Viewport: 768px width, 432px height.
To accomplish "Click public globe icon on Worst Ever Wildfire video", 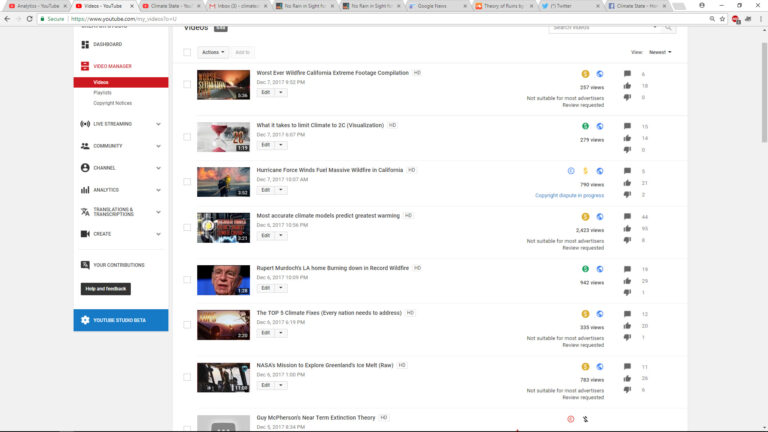I will [x=599, y=74].
